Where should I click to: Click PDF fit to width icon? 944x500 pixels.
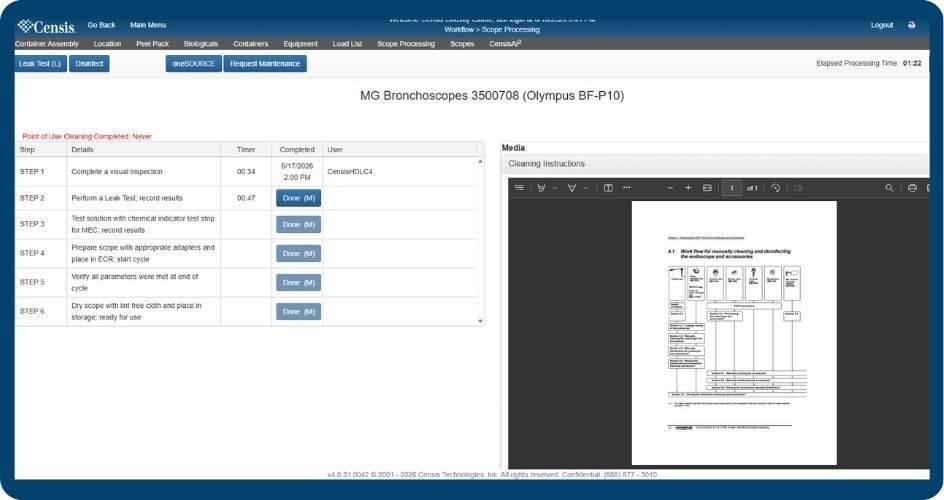[707, 188]
